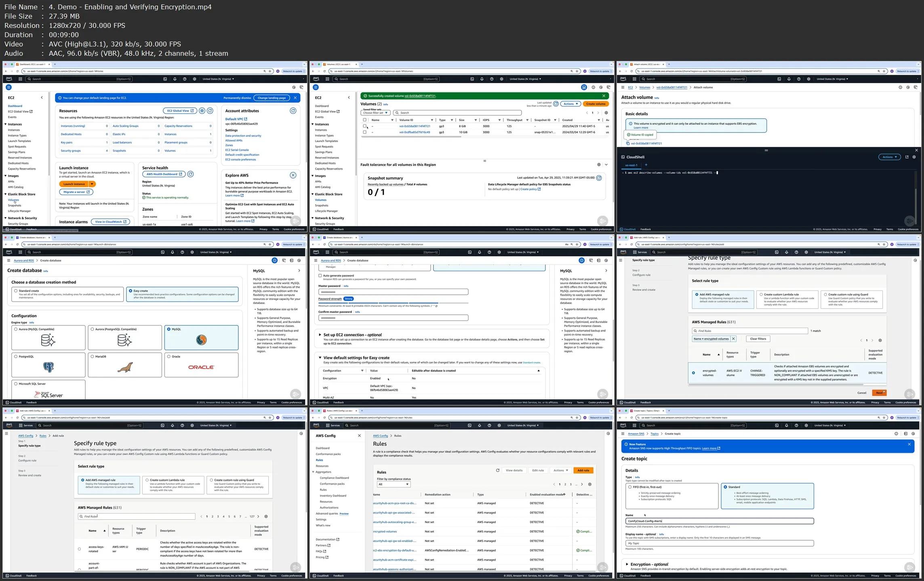
Task: Focus the SNS topic Name field
Action: tap(720, 521)
